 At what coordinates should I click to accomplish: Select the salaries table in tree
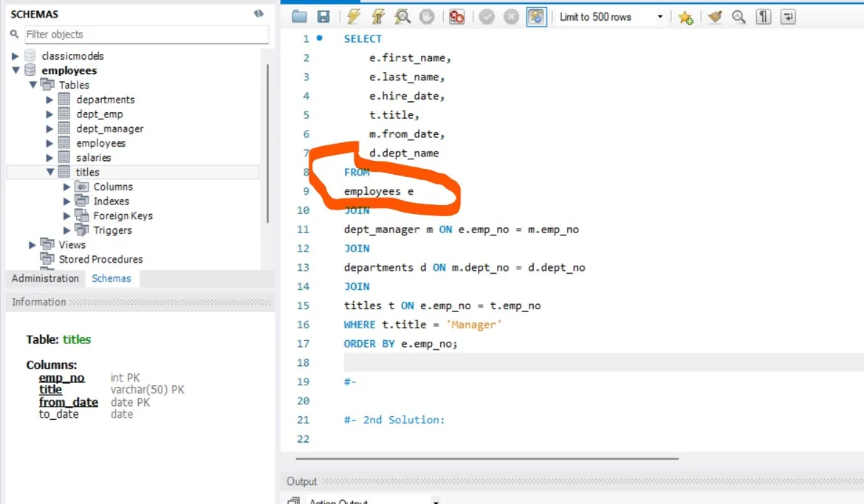tap(94, 157)
